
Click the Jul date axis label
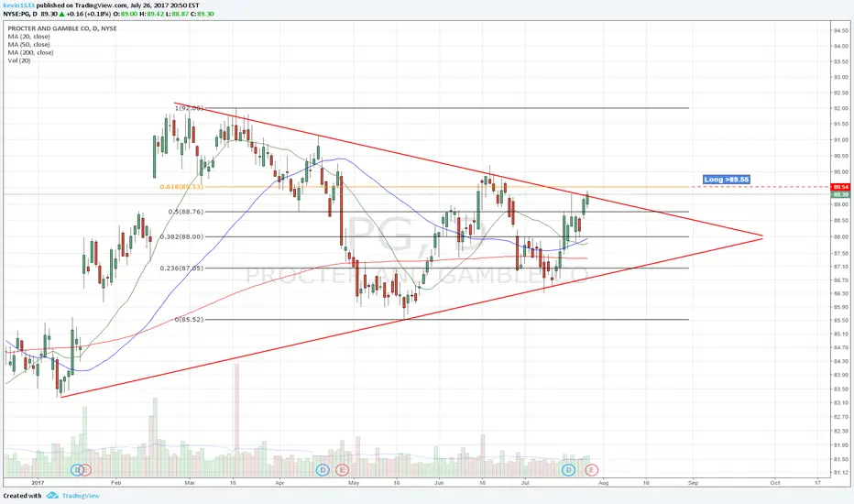pos(525,483)
